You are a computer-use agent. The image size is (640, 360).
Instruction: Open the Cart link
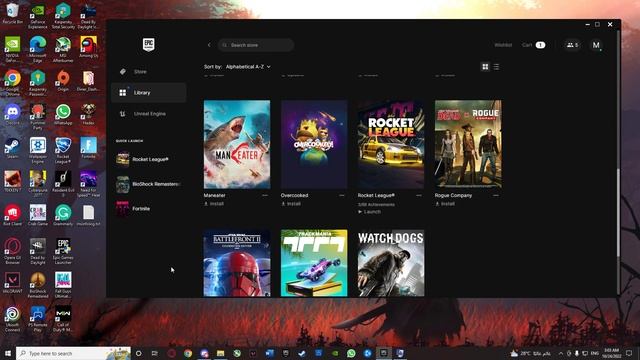[533, 45]
